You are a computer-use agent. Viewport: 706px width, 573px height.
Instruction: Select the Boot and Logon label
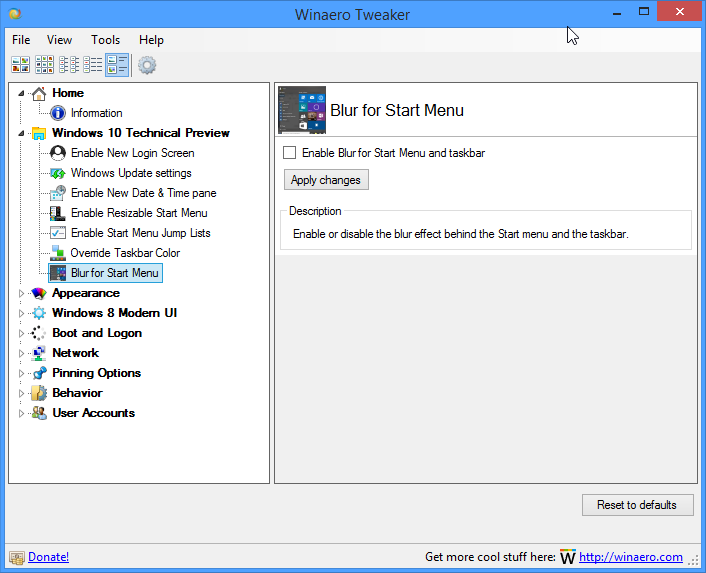97,333
